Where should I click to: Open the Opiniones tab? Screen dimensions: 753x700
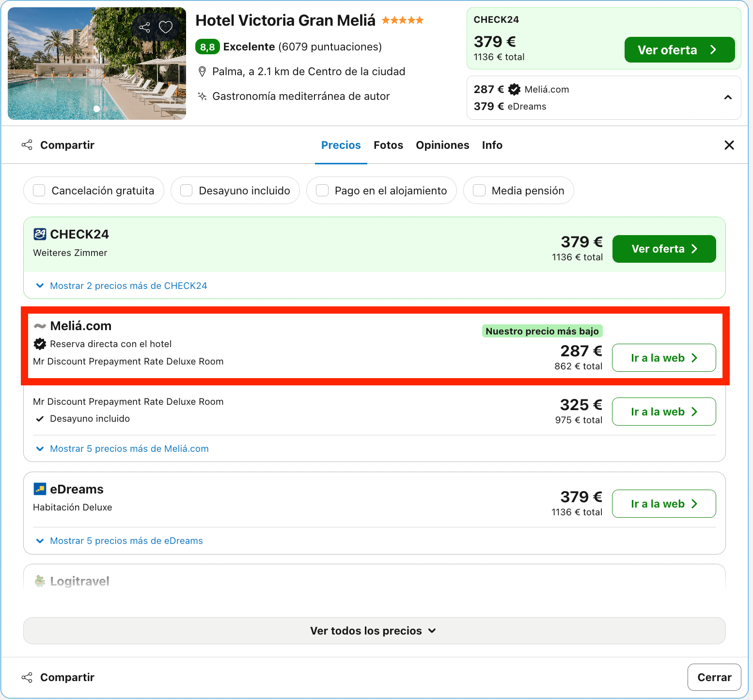[x=442, y=145]
